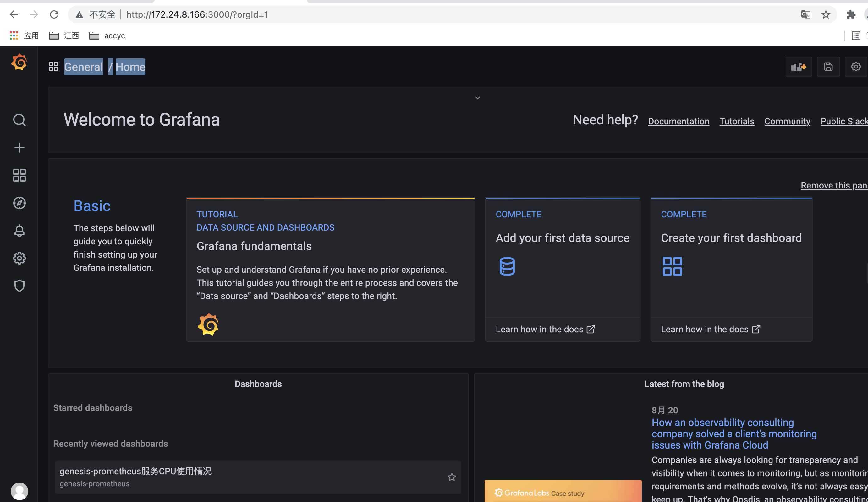Click the Home breadcrumb
The width and height of the screenshot is (868, 502).
(x=130, y=67)
